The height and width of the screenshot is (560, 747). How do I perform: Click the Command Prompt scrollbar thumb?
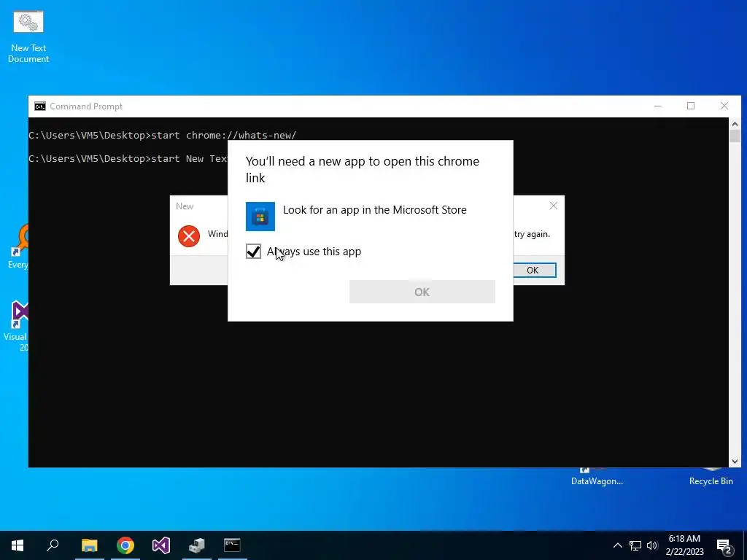735,136
